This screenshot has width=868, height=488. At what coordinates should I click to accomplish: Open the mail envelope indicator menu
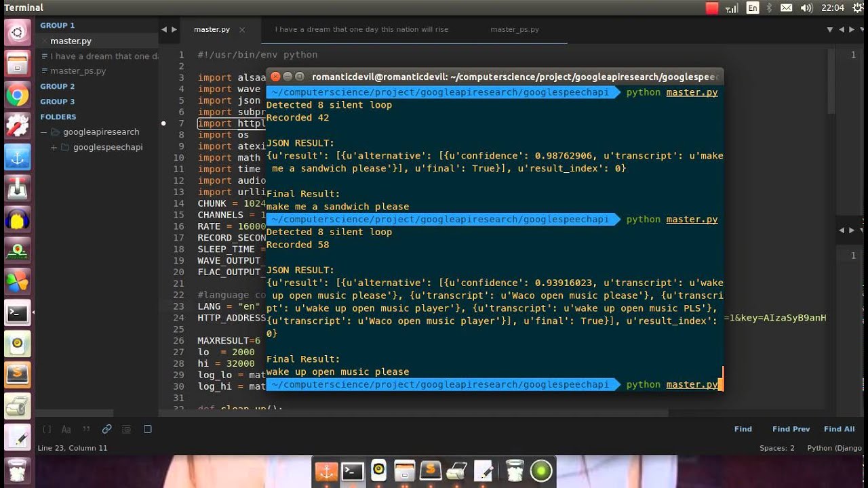point(787,8)
